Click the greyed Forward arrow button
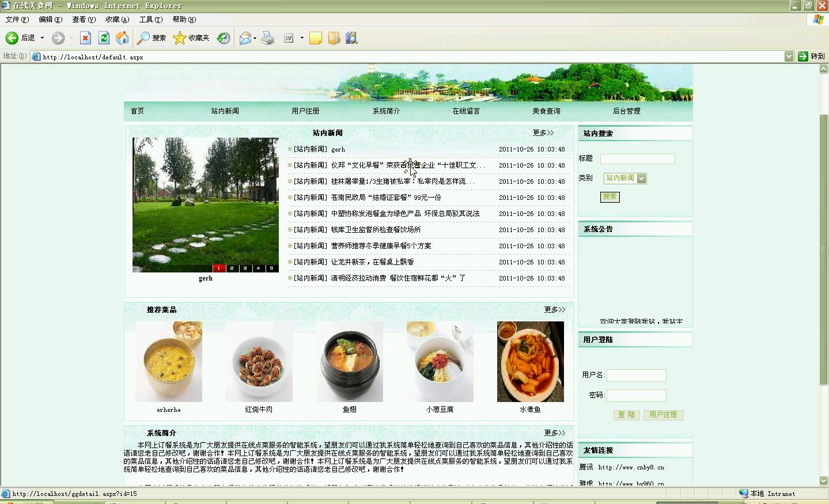 point(58,38)
